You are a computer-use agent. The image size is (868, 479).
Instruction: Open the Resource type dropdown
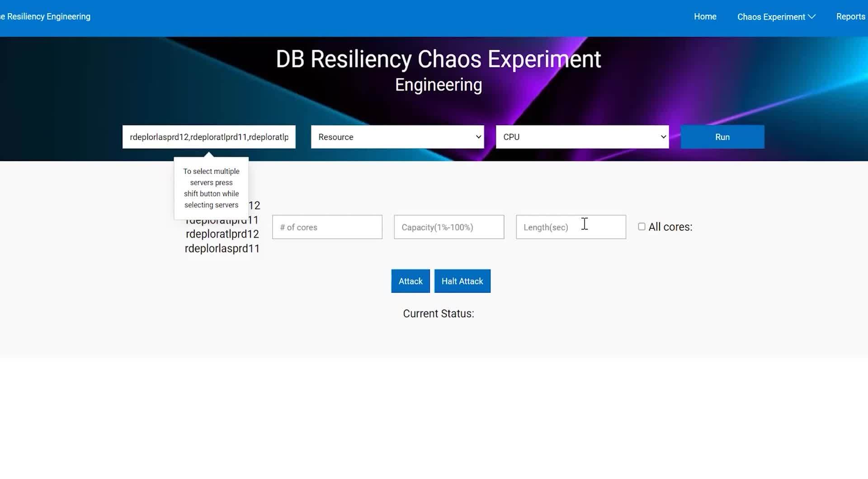pyautogui.click(x=397, y=136)
